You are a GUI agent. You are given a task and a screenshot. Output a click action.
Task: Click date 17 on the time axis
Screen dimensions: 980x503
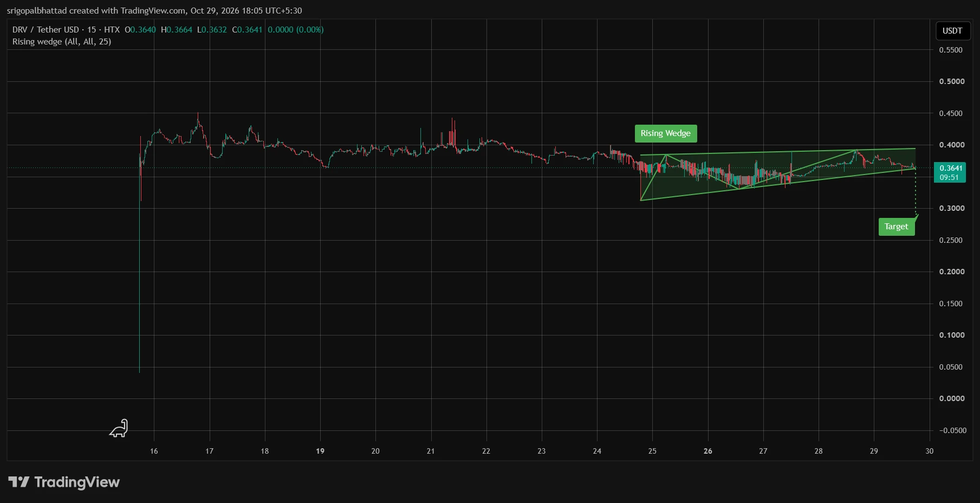click(x=209, y=451)
